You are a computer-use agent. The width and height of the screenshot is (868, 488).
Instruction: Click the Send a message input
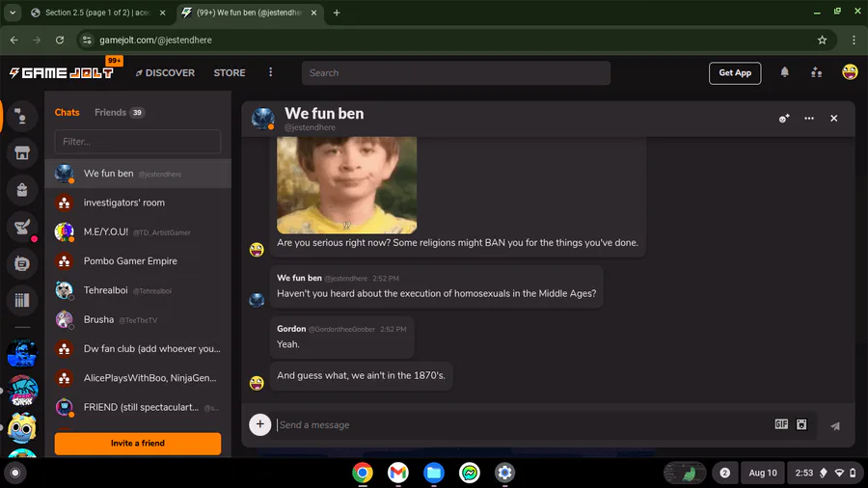[x=521, y=425]
